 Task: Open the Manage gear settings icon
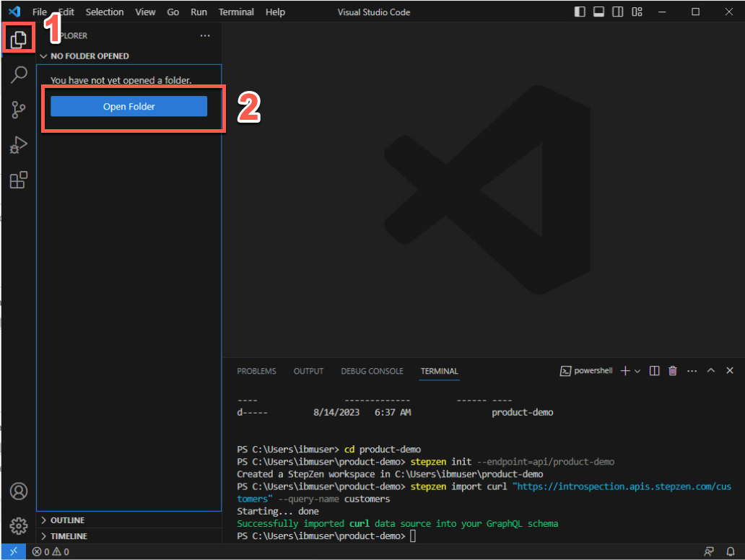point(19,525)
